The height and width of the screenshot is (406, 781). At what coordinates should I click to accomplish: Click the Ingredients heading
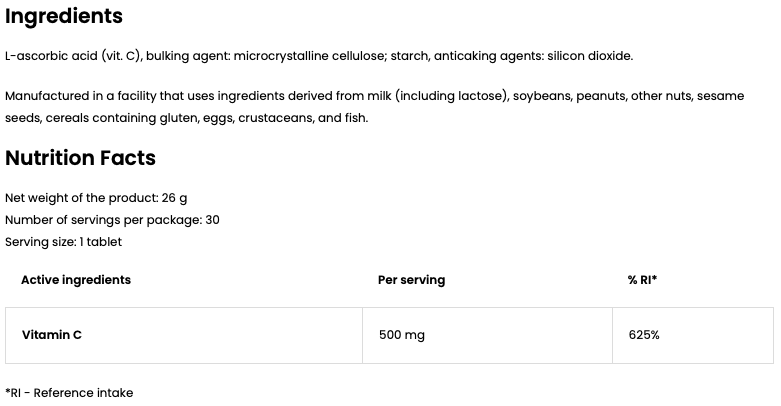pyautogui.click(x=64, y=17)
